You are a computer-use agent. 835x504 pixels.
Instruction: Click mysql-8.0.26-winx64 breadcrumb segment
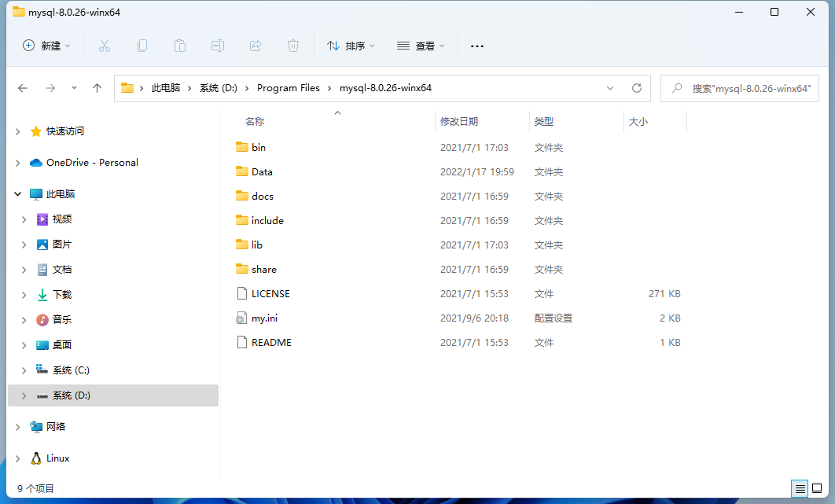[x=385, y=88]
